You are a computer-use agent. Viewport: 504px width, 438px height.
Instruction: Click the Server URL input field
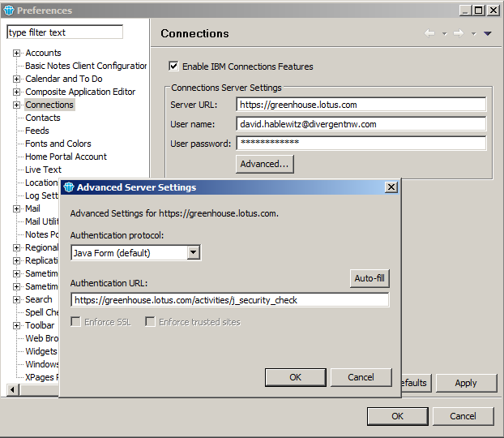click(x=361, y=105)
